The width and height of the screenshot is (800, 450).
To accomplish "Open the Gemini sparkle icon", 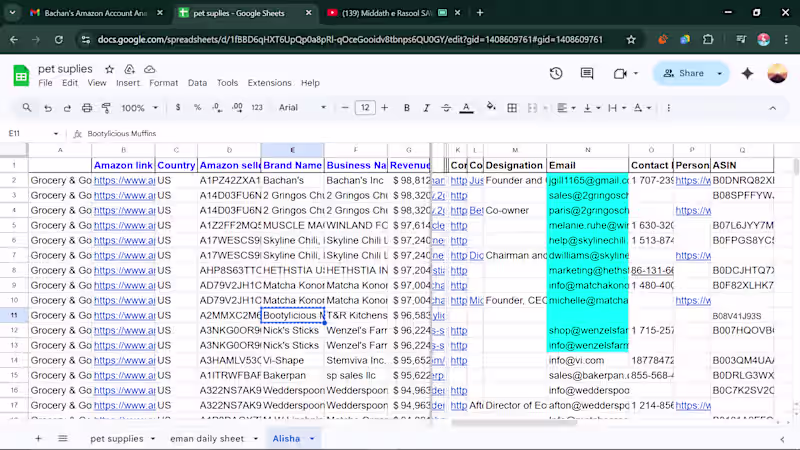I will pos(747,73).
